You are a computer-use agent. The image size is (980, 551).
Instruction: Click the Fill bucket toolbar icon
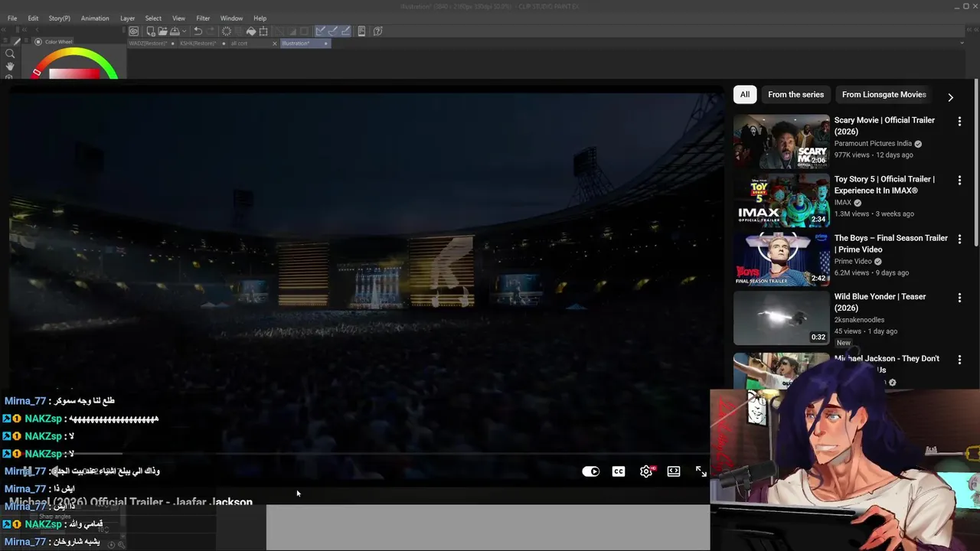pyautogui.click(x=250, y=31)
